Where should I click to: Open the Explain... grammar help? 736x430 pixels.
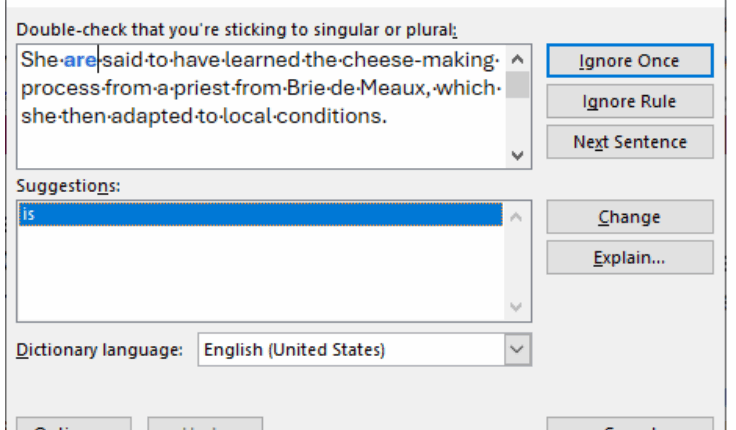[629, 257]
